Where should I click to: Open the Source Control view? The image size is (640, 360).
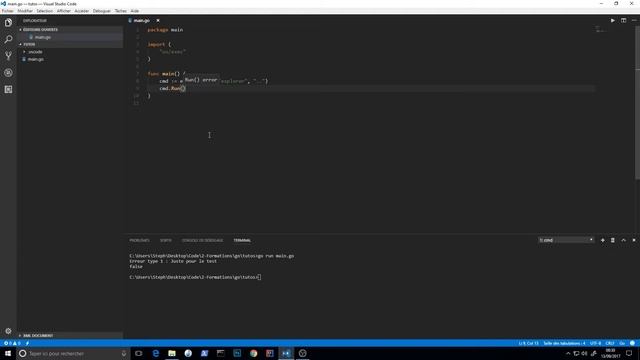coord(8,56)
